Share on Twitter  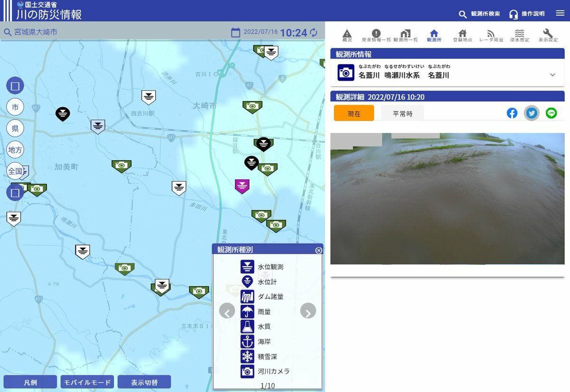[x=532, y=113]
